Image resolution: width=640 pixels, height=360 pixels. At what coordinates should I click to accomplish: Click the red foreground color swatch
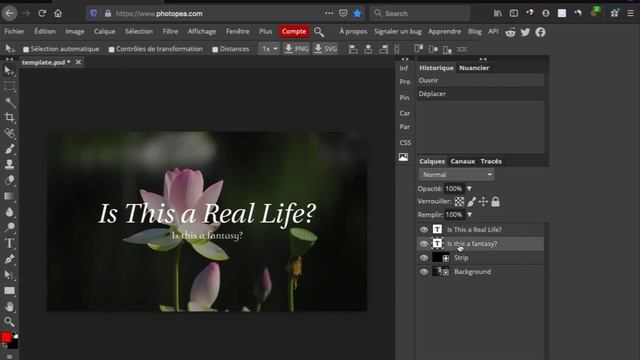[x=6, y=337]
